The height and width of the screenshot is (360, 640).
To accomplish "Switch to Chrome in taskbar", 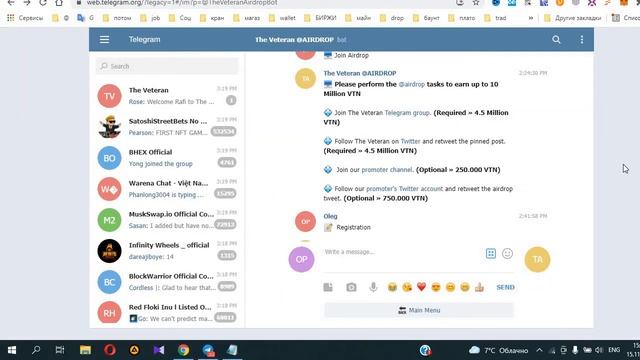I will (183, 350).
